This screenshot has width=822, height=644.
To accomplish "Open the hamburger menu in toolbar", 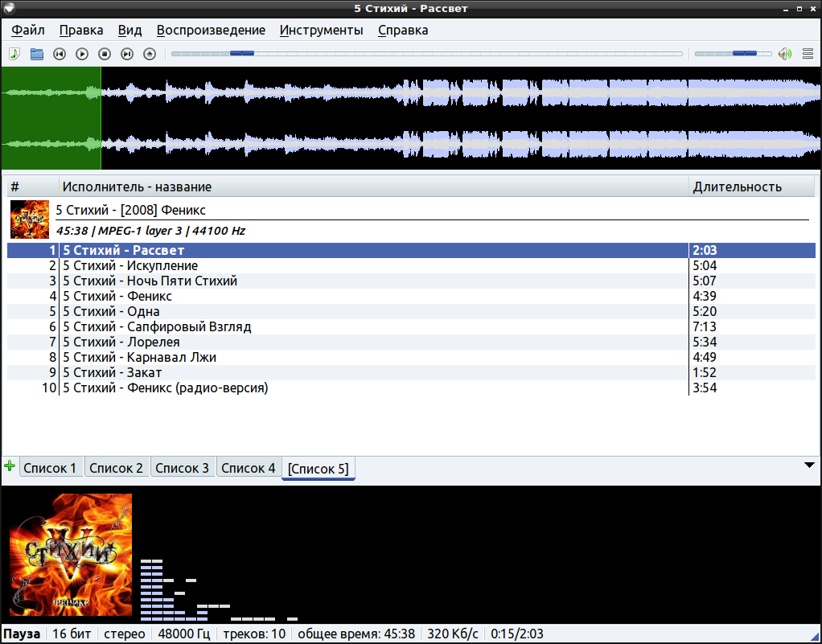I will click(x=808, y=54).
